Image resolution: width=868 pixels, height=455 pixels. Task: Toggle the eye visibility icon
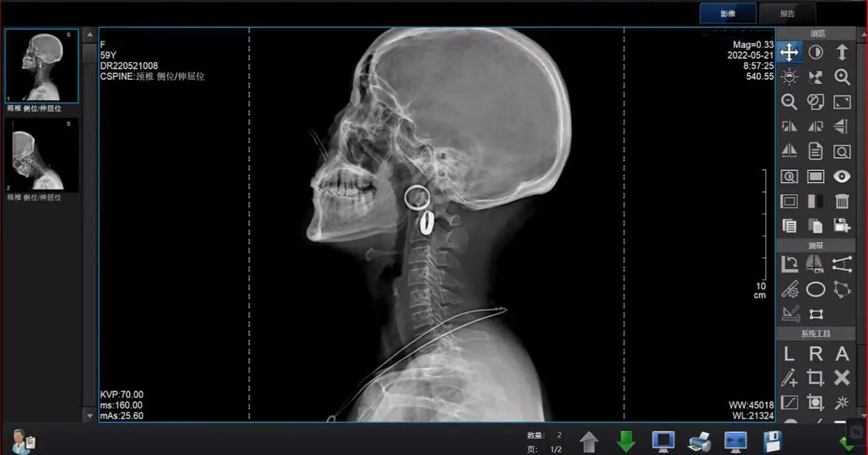842,176
